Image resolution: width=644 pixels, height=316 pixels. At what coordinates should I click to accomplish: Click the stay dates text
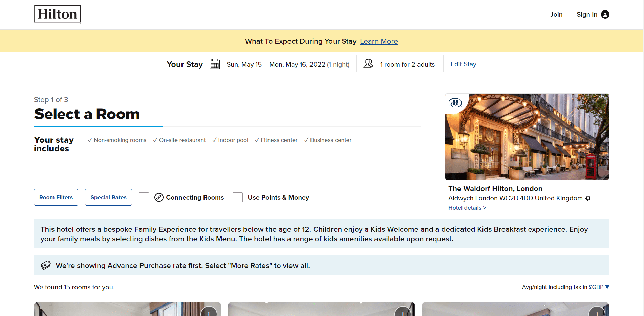click(x=288, y=64)
